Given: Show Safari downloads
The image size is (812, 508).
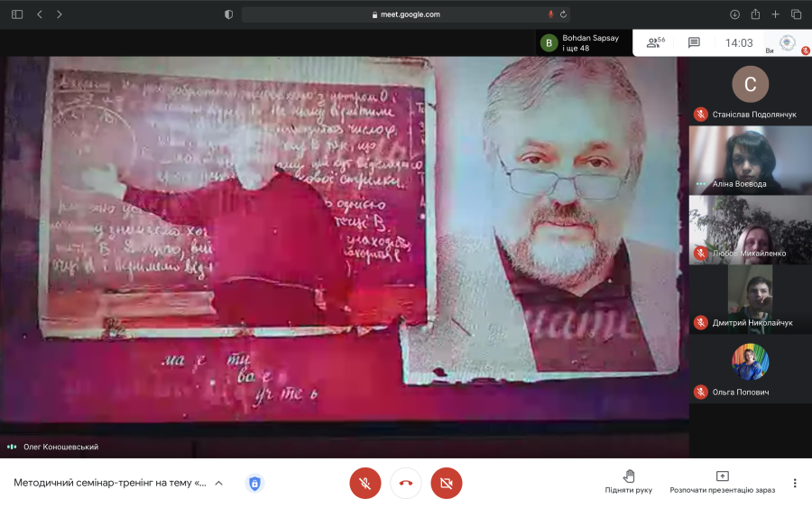Looking at the screenshot, I should click(734, 14).
